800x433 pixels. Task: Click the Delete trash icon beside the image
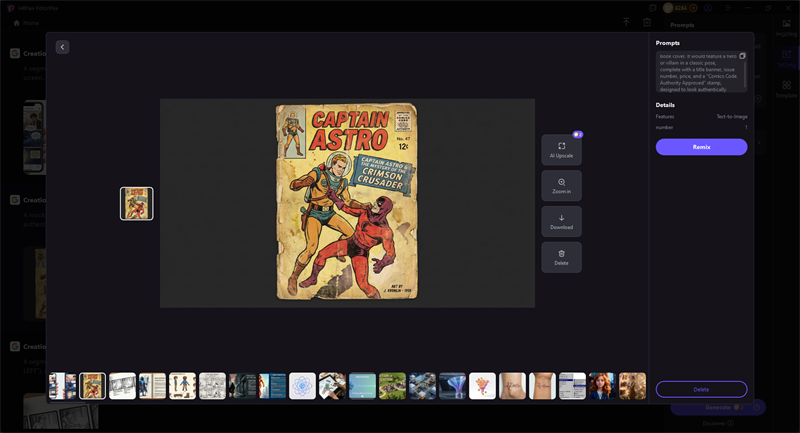(x=561, y=257)
